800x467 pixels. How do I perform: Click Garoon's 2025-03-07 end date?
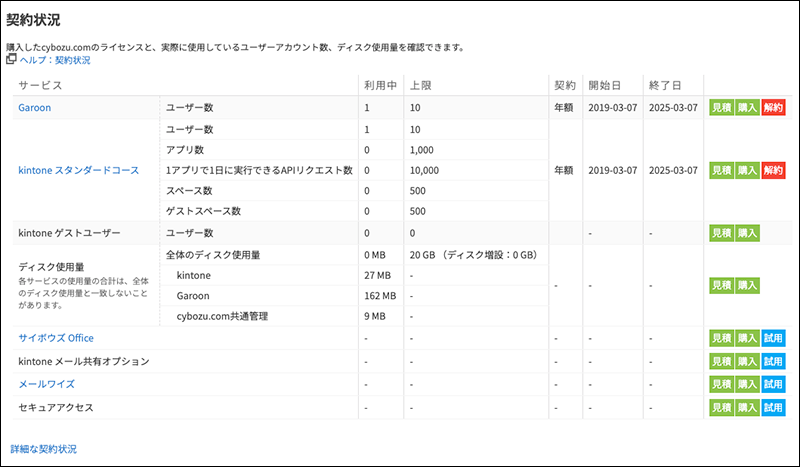pos(673,108)
